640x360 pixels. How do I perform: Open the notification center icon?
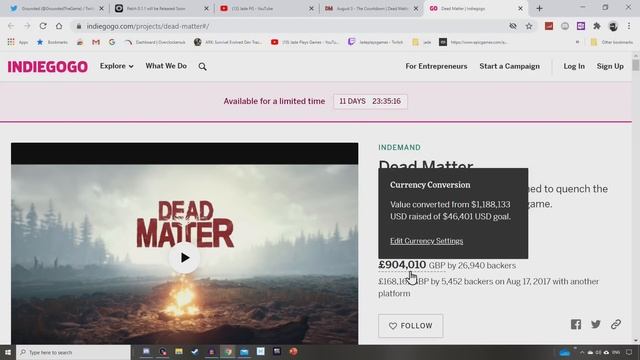tap(629, 352)
